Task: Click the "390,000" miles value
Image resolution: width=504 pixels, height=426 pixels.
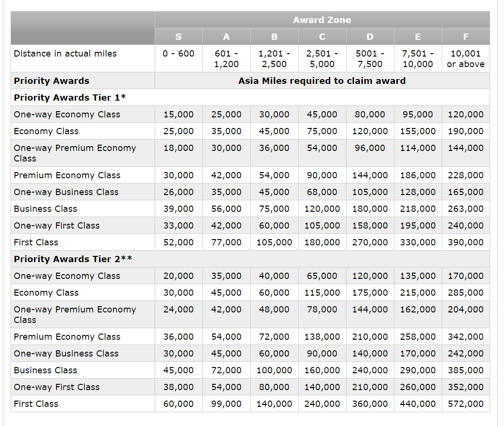Action: click(466, 242)
